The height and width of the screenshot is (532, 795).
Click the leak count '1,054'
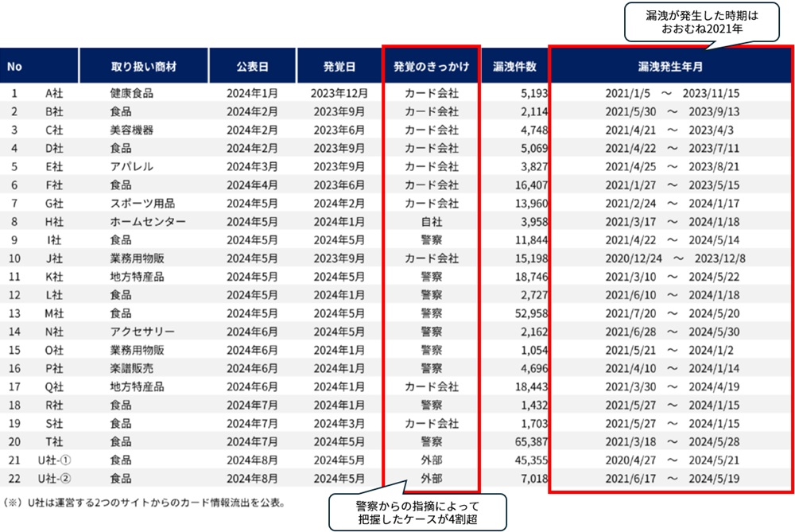point(534,350)
